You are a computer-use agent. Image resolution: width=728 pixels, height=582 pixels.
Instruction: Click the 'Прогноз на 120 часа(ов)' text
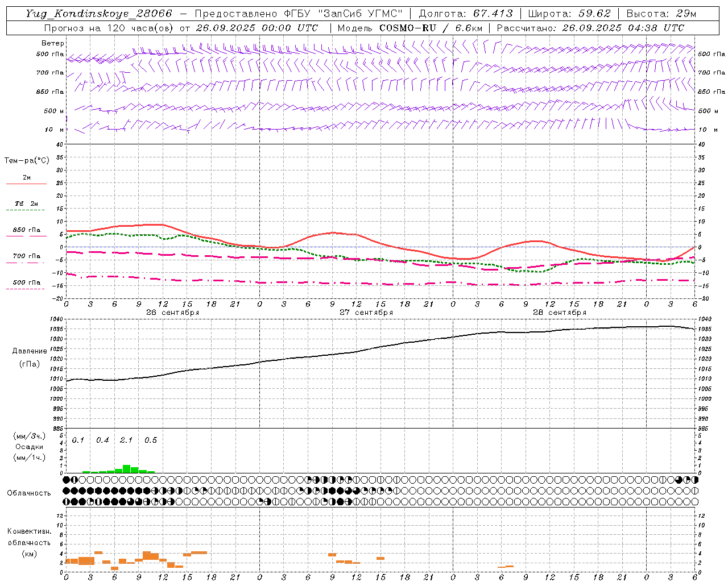(x=109, y=28)
